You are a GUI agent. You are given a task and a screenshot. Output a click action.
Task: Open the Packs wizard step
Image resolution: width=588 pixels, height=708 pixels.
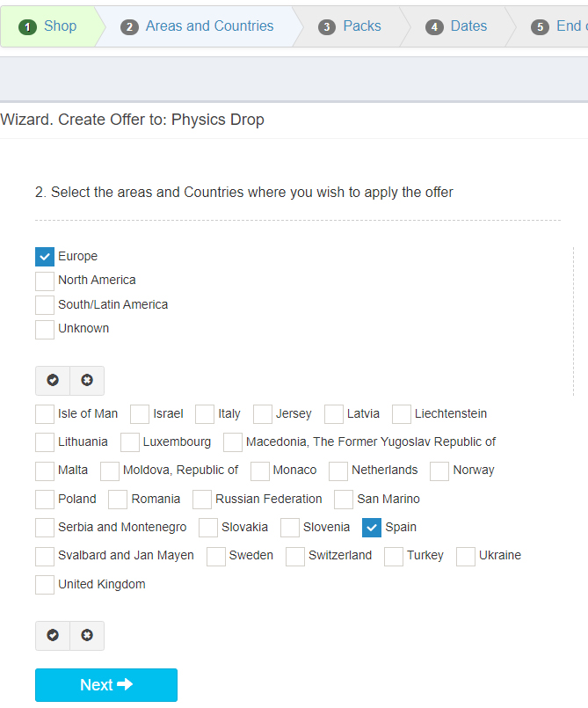[x=362, y=26]
